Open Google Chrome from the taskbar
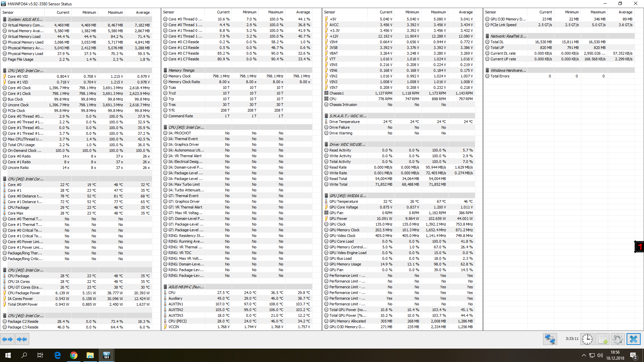The image size is (644, 362). tap(74, 355)
